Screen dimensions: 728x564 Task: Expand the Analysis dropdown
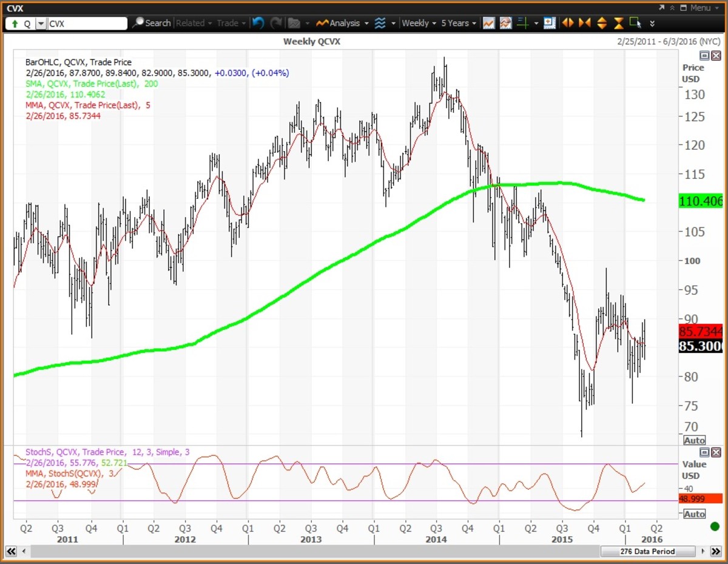[344, 23]
